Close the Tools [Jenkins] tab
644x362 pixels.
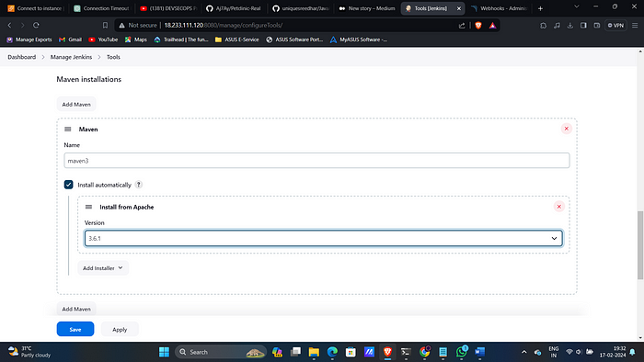(x=459, y=8)
